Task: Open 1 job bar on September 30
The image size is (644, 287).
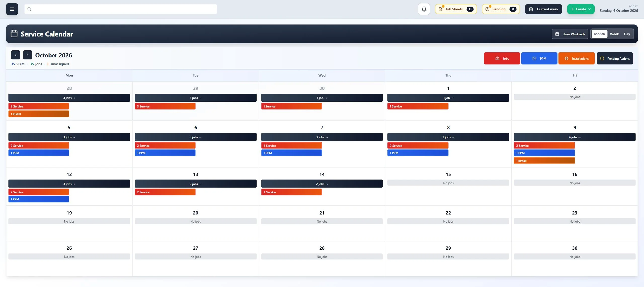Action: 322,98
